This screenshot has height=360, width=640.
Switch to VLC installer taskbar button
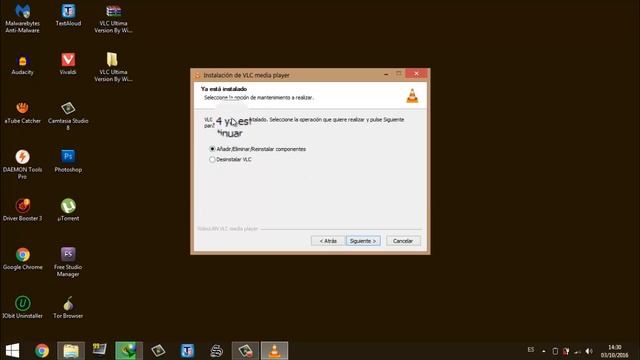[275, 351]
